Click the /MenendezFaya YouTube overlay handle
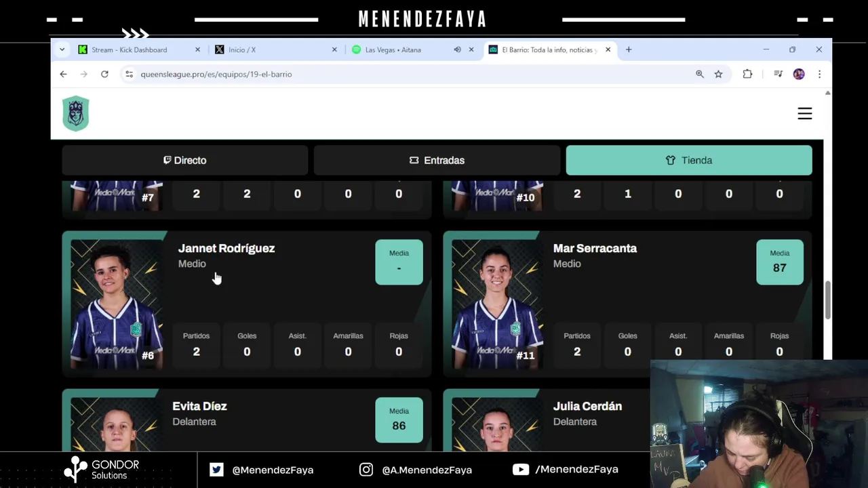 click(x=576, y=469)
